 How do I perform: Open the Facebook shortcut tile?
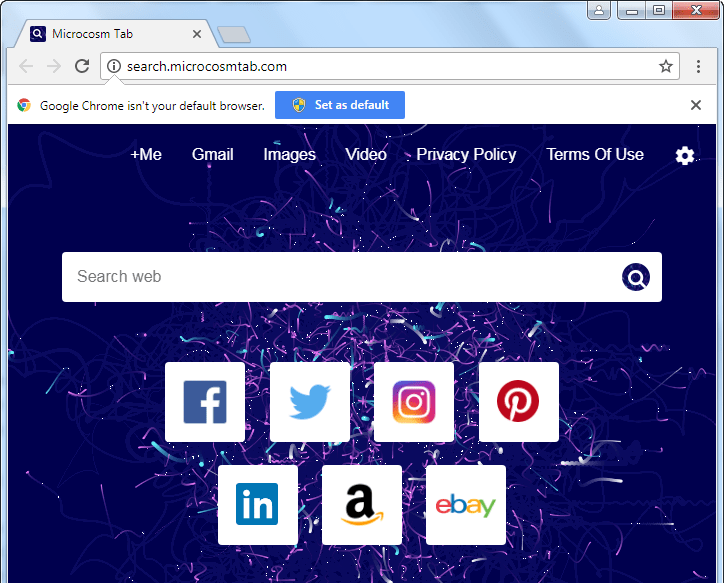pos(205,402)
